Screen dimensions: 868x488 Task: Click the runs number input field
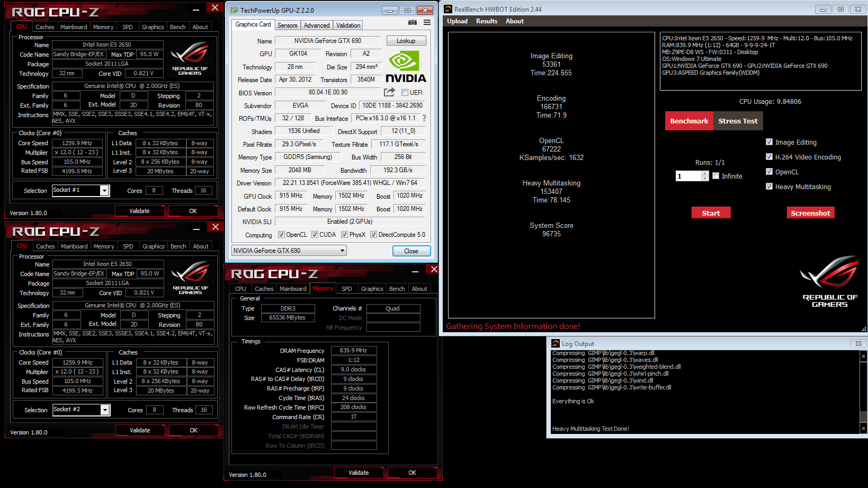click(688, 176)
